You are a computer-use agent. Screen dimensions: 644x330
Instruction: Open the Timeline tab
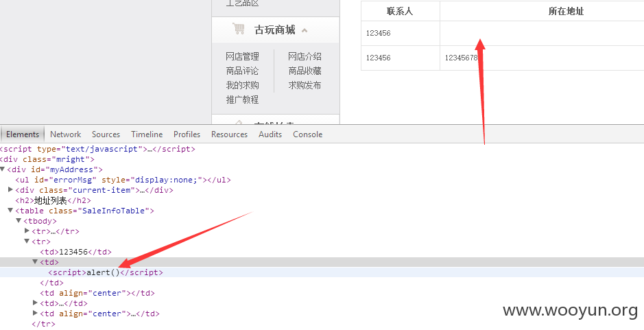147,134
